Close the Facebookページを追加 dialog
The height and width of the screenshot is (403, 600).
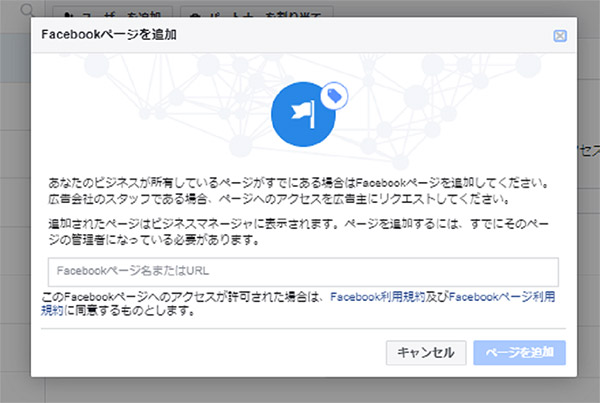tap(560, 36)
